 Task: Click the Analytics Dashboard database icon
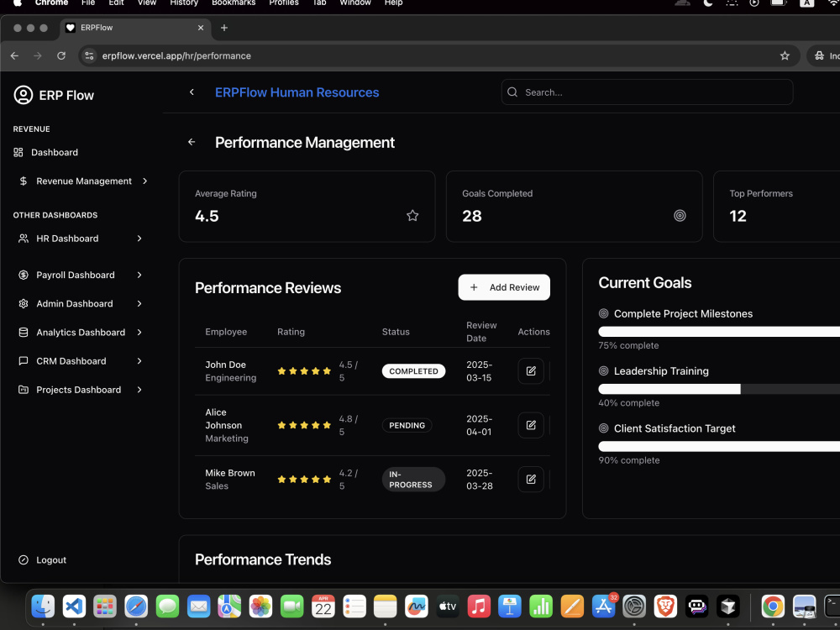23,332
